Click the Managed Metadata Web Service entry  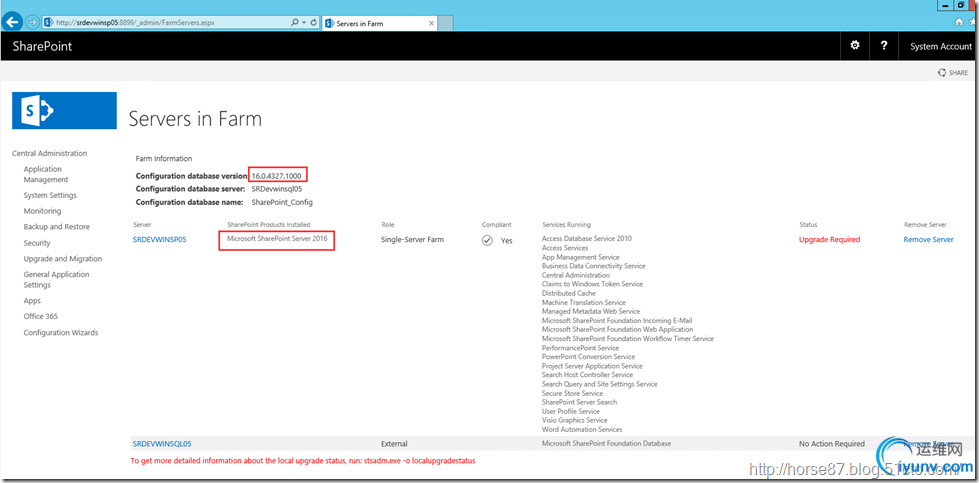[591, 311]
